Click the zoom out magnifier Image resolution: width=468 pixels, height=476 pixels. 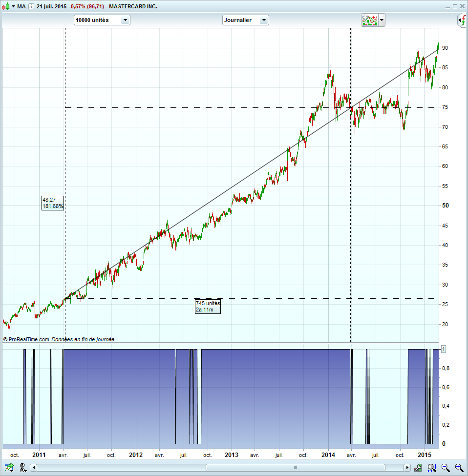(446, 468)
